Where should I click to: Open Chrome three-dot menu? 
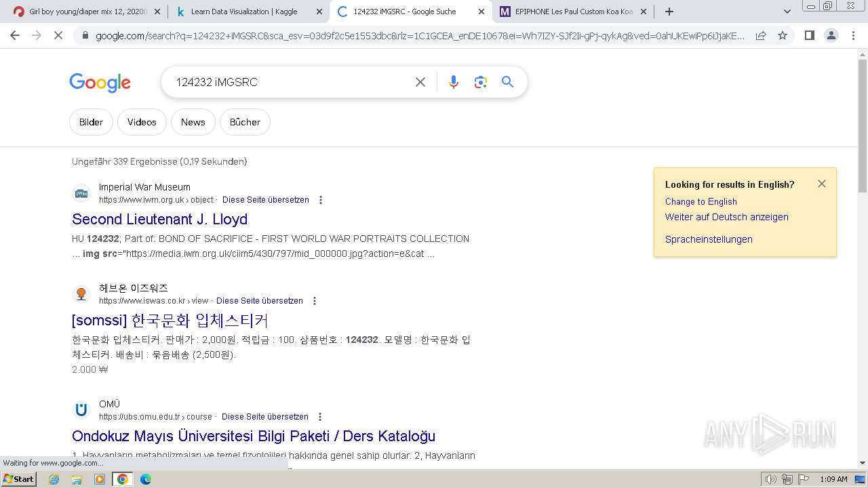coord(853,35)
